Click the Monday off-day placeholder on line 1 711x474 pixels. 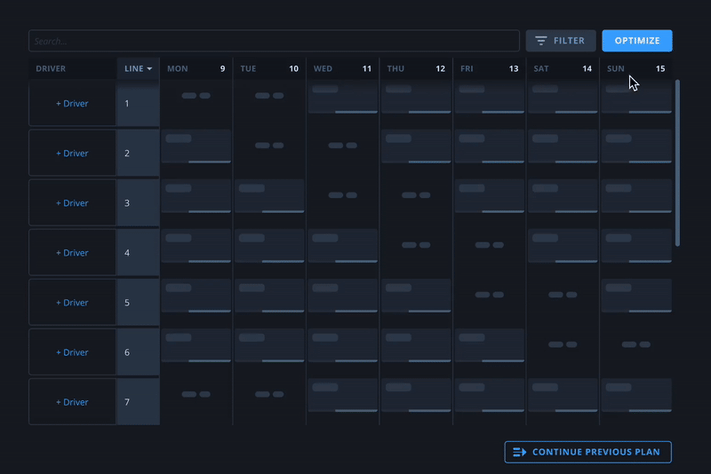coord(196,96)
